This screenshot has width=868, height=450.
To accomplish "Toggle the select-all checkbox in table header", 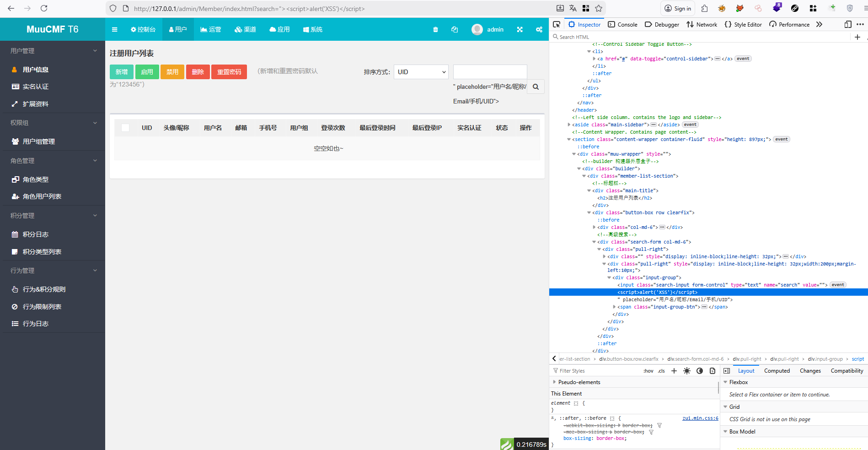I will point(125,128).
